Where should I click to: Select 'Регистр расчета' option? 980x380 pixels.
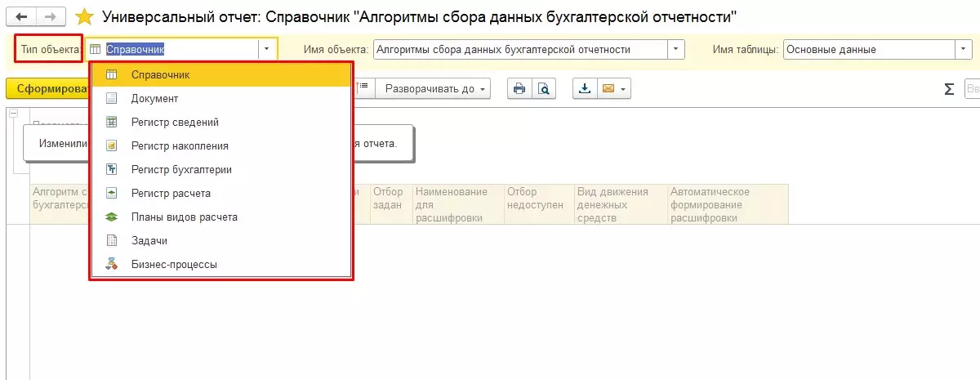pyautogui.click(x=220, y=193)
